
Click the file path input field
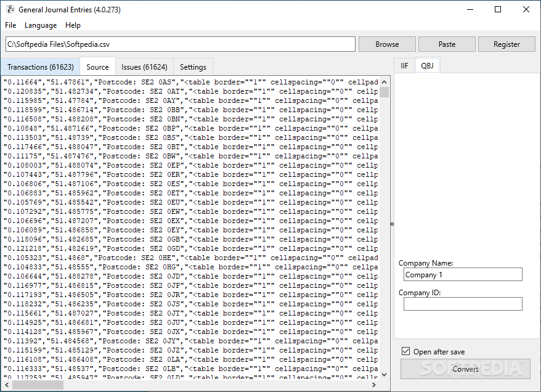(181, 44)
